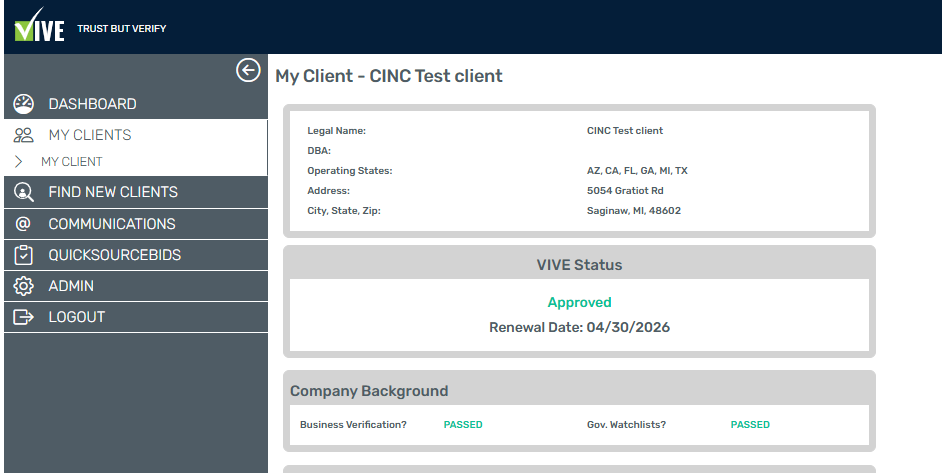Click value Saginaw, MI, 48602
The width and height of the screenshot is (942, 473).
634,211
